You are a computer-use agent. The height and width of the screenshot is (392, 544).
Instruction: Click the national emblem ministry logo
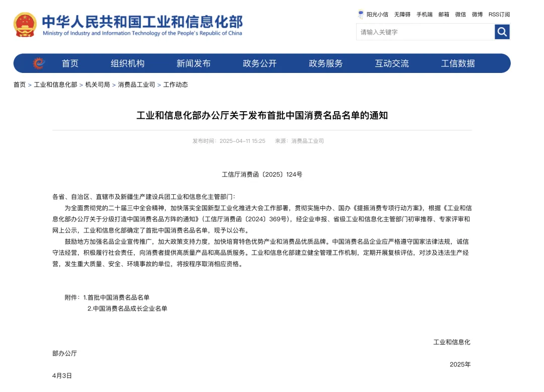pos(24,23)
